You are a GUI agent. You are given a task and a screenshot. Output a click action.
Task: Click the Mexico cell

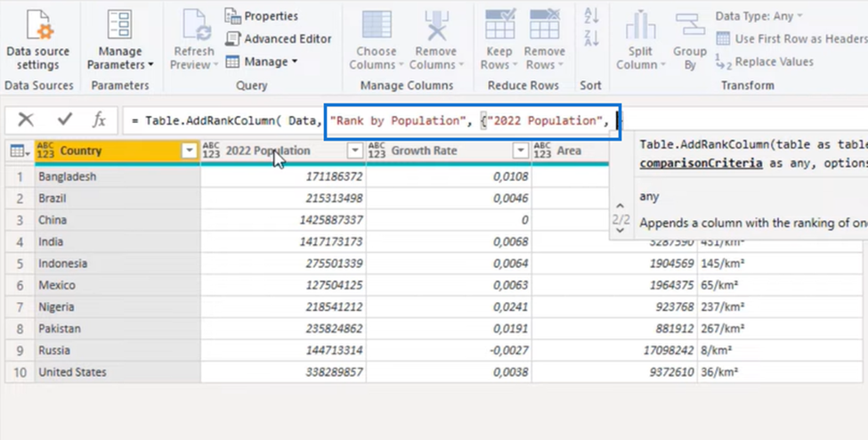[x=118, y=285]
